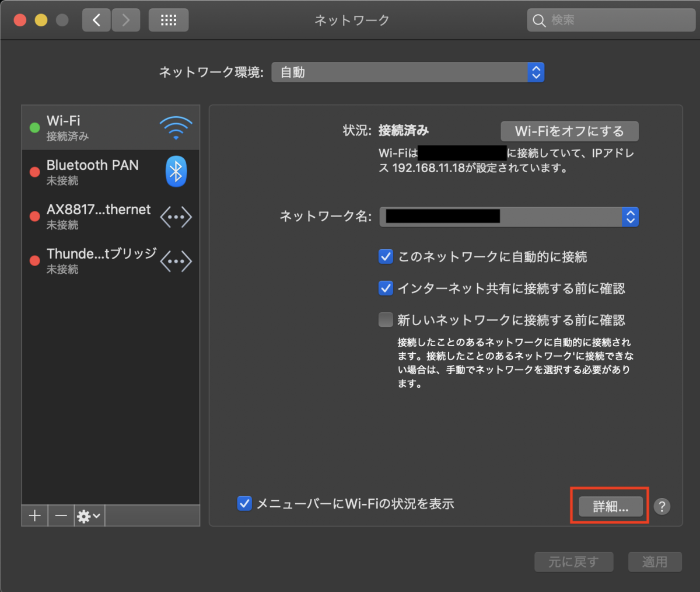Open the ネットワーク名 dropdown list

pyautogui.click(x=509, y=217)
